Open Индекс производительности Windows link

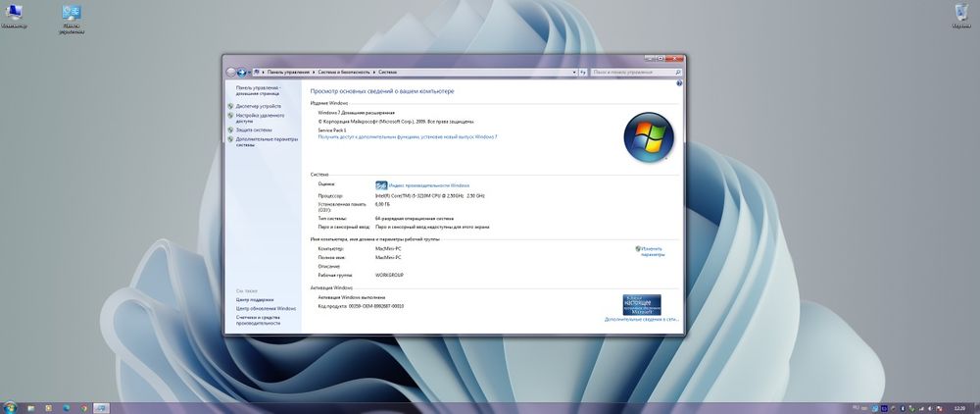(429, 185)
